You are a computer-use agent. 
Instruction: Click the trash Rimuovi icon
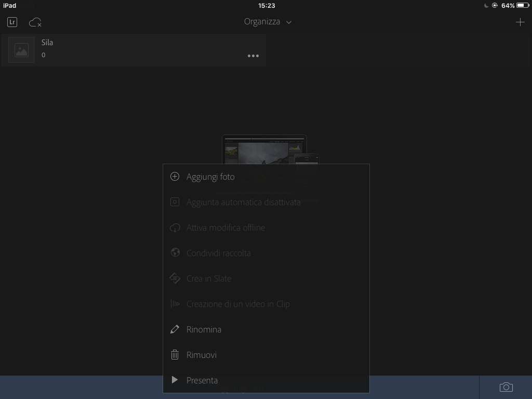click(175, 354)
